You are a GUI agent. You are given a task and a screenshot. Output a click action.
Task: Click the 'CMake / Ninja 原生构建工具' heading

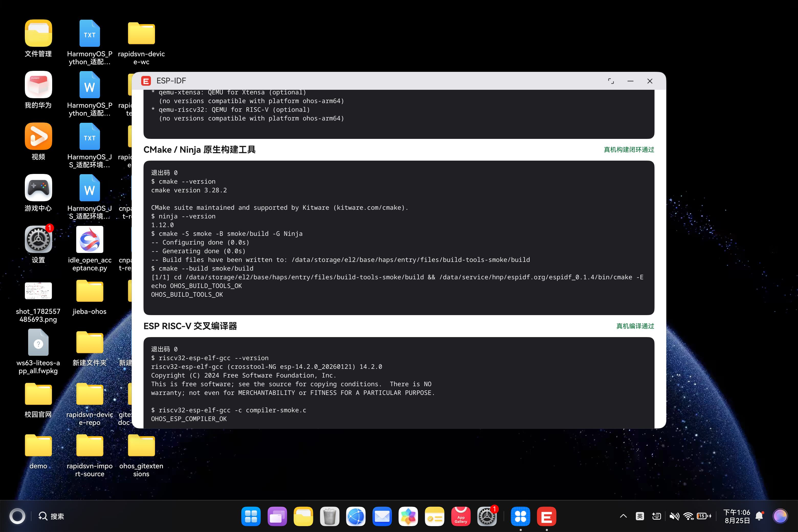199,150
